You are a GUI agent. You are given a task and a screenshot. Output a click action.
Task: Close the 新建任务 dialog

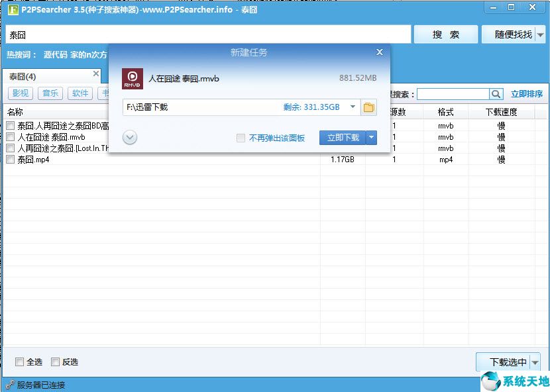click(x=380, y=52)
